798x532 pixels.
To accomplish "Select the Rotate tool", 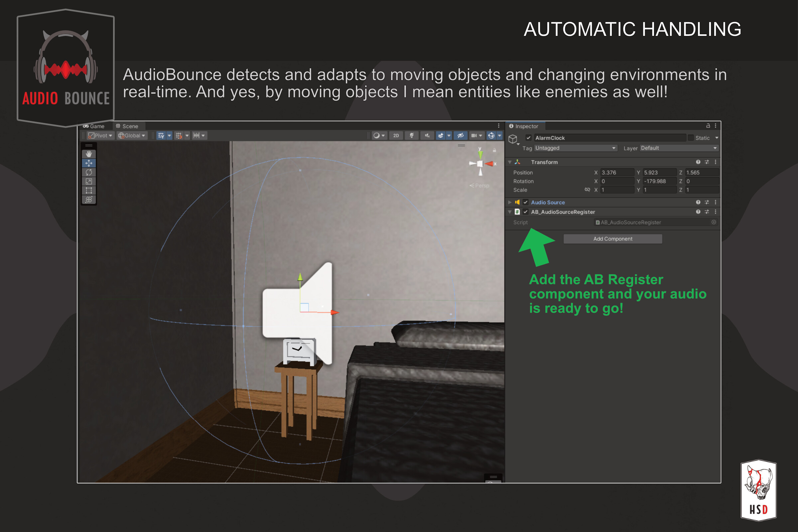I will coord(89,173).
